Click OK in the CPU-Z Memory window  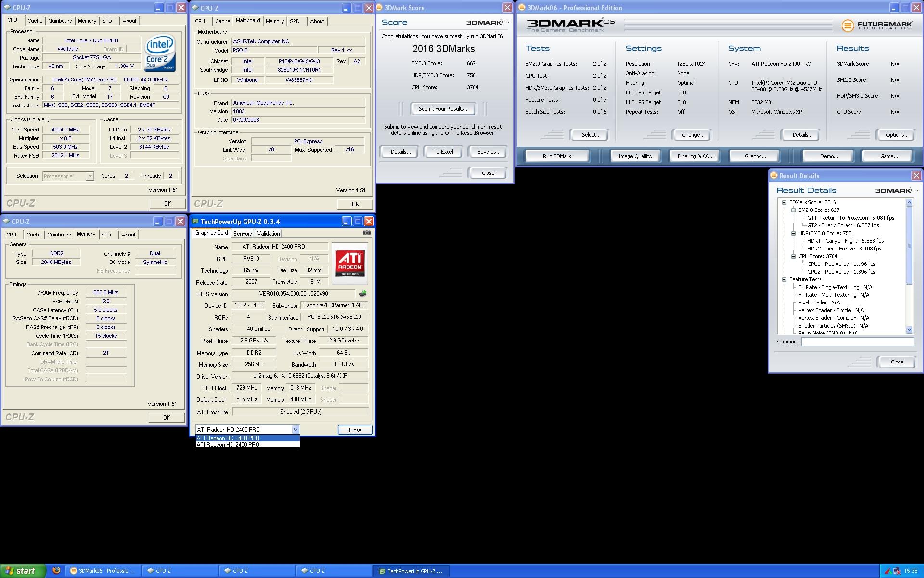click(167, 418)
